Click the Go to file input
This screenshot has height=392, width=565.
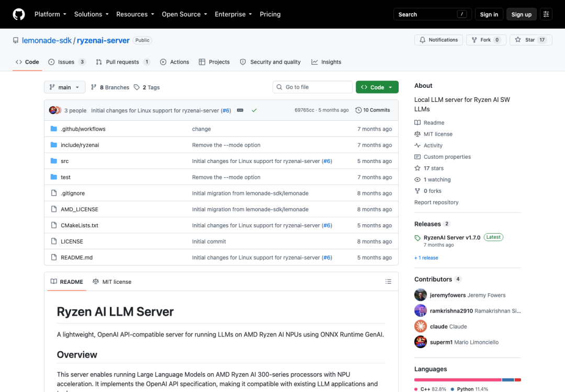point(312,87)
